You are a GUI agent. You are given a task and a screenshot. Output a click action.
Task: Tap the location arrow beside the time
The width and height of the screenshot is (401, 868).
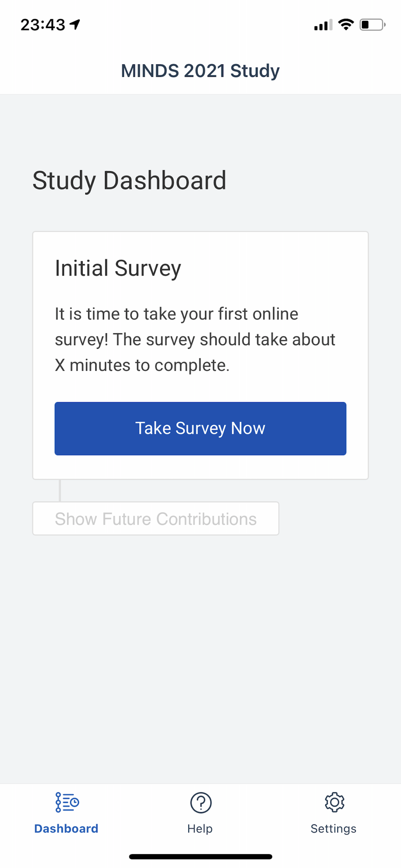click(x=75, y=25)
